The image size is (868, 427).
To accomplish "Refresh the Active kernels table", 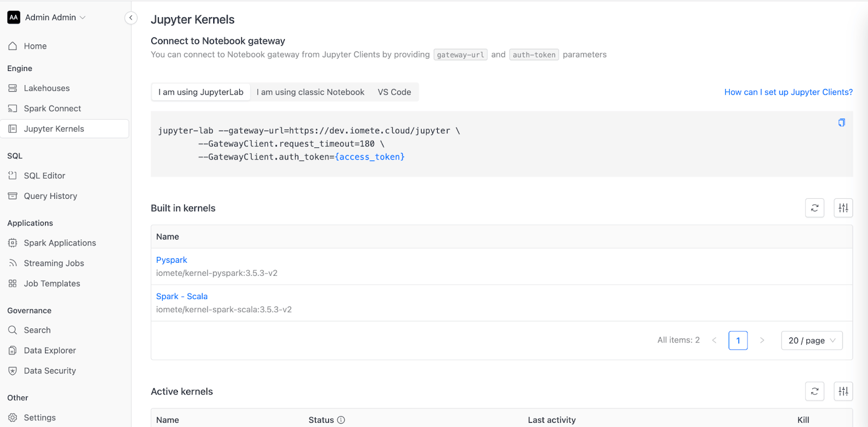I will (x=815, y=391).
